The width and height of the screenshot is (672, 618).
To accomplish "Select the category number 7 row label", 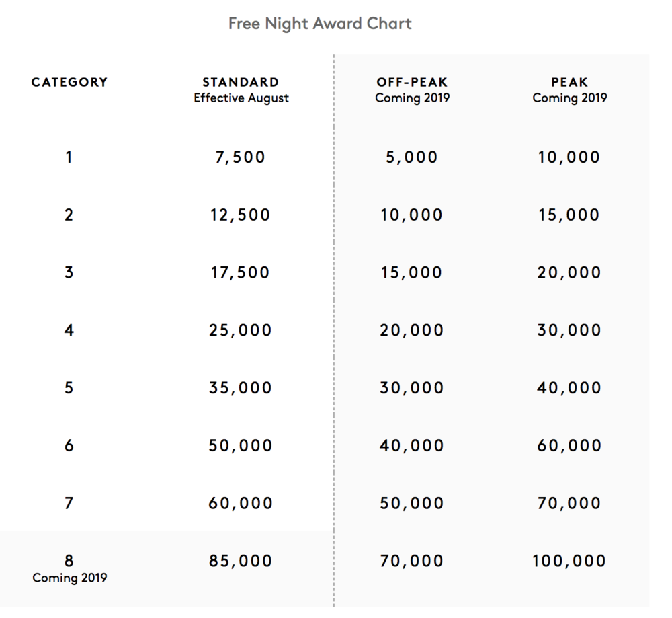I will click(x=69, y=503).
